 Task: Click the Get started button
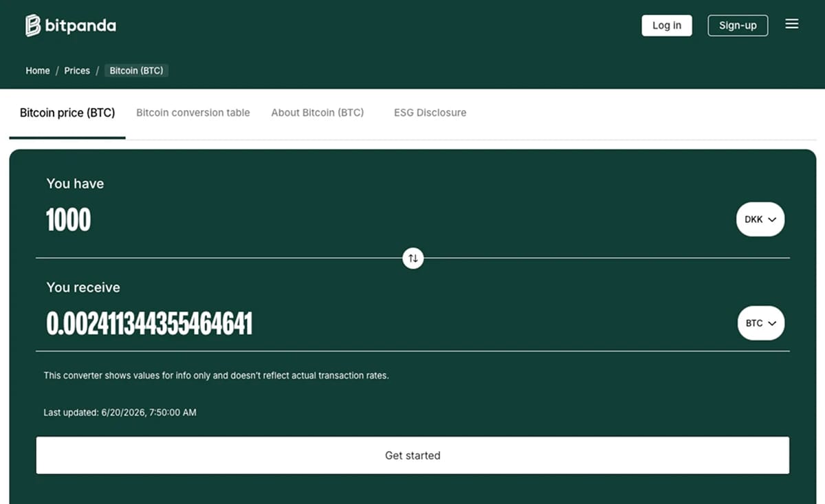[412, 455]
